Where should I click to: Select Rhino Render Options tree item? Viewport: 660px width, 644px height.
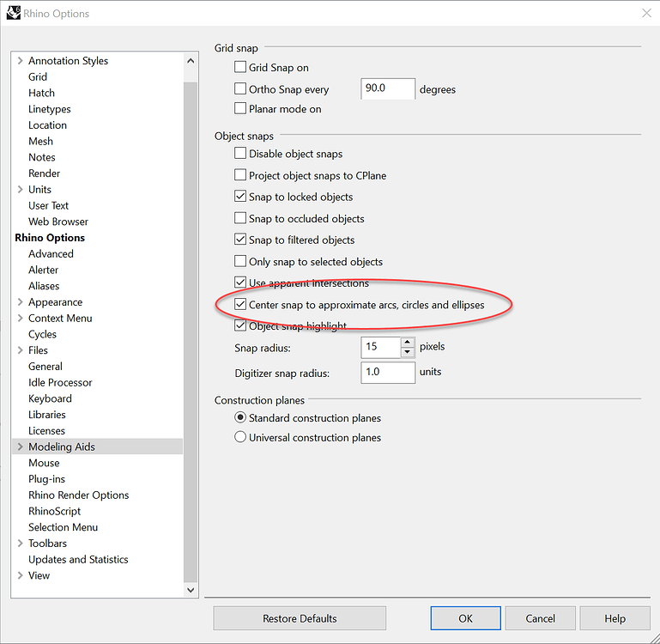(x=79, y=495)
